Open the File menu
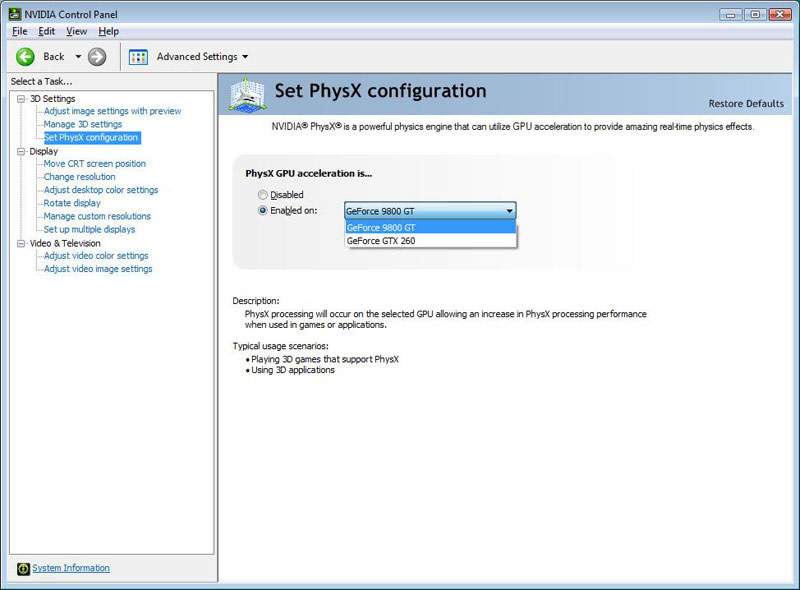Image resolution: width=800 pixels, height=590 pixels. (x=20, y=31)
